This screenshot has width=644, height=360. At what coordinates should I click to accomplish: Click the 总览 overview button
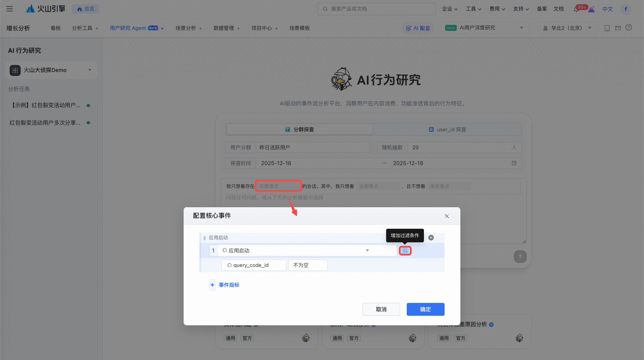(86, 9)
